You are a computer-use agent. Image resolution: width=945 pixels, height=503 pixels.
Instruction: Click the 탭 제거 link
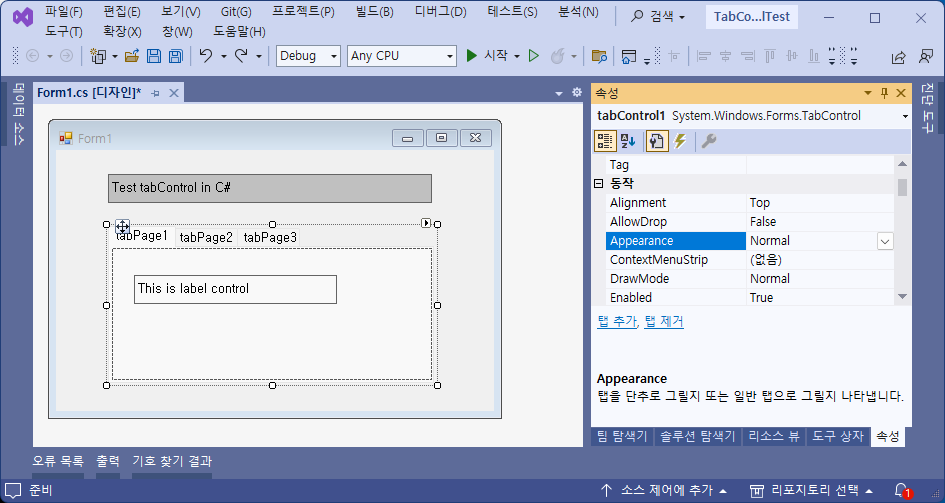point(664,321)
